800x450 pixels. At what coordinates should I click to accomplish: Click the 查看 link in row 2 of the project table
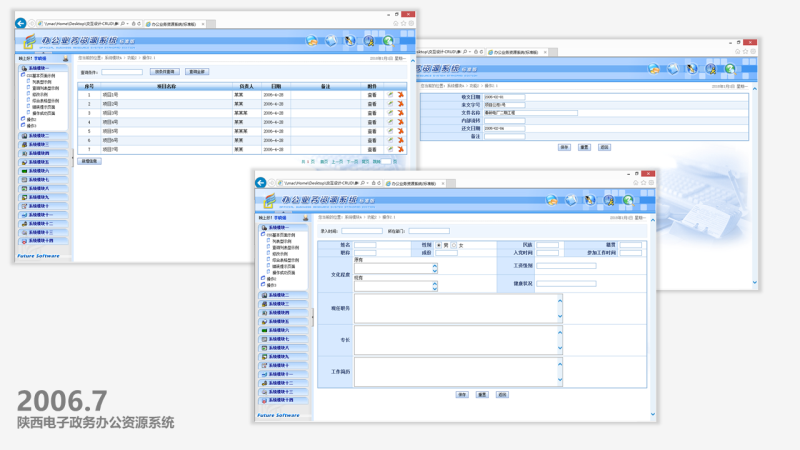pos(372,104)
